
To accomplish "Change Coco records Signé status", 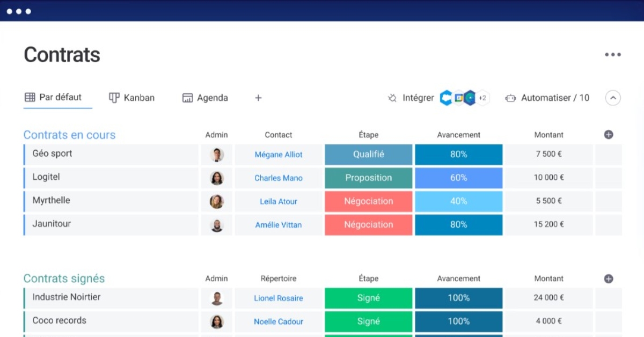I will pos(369,322).
